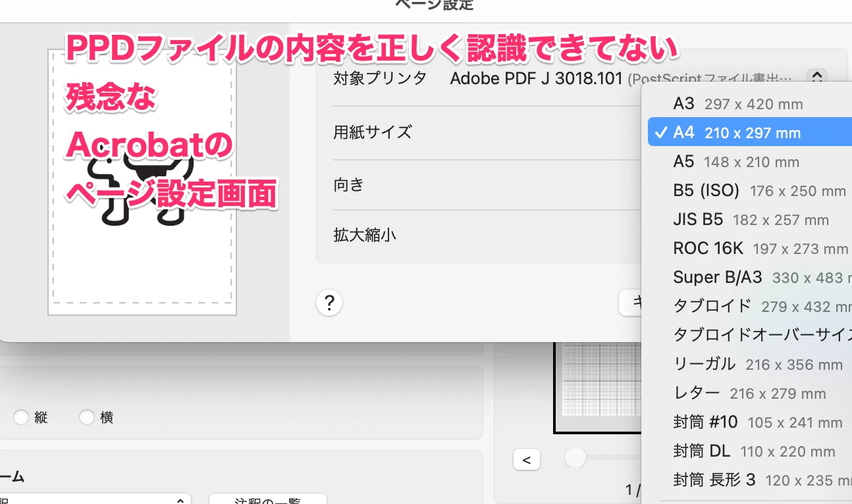Choose A4 210 x 297 mm paper size
The width and height of the screenshot is (852, 504).
[750, 132]
